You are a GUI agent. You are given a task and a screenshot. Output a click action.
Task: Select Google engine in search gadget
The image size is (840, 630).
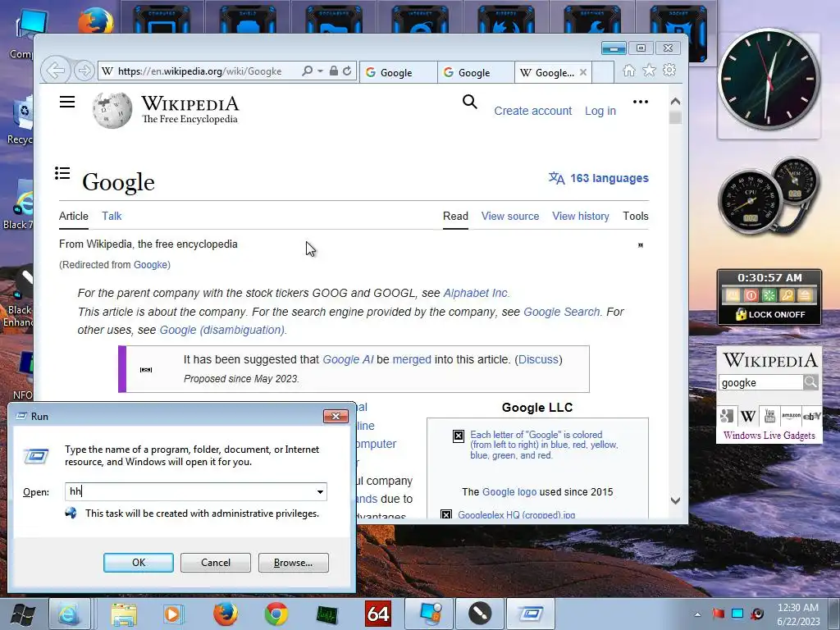pyautogui.click(x=727, y=416)
